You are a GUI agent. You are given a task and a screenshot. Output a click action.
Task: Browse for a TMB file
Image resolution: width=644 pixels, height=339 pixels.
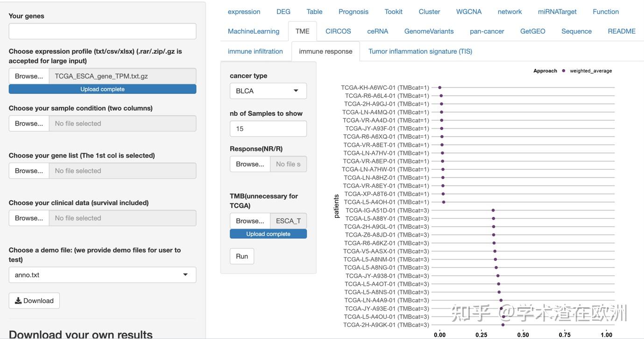[249, 220]
